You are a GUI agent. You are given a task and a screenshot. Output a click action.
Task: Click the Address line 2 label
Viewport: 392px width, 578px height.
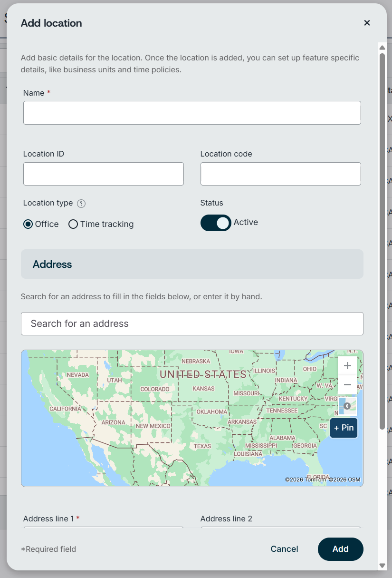point(226,519)
